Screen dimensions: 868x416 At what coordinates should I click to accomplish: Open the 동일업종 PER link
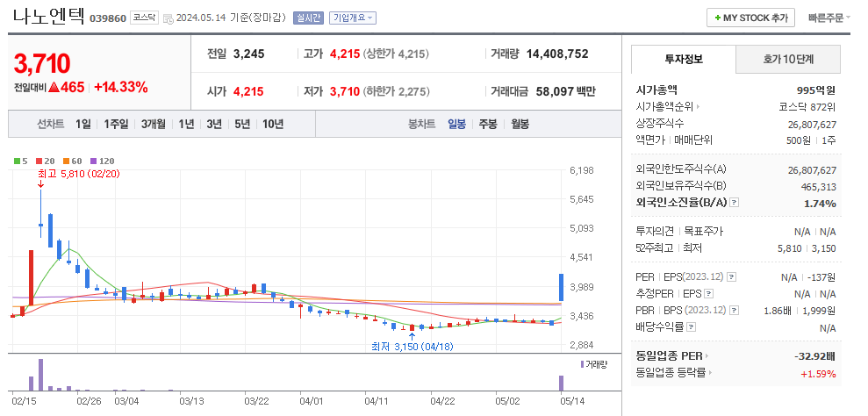click(x=672, y=355)
